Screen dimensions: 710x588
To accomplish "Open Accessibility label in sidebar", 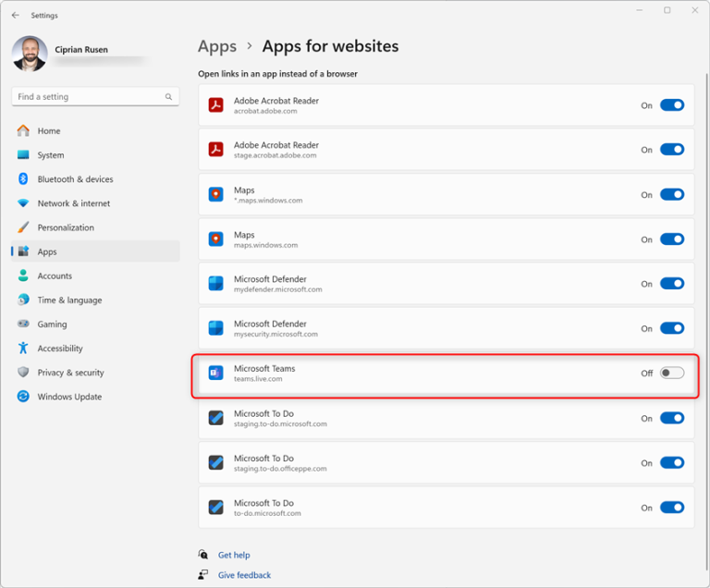I will [x=60, y=348].
